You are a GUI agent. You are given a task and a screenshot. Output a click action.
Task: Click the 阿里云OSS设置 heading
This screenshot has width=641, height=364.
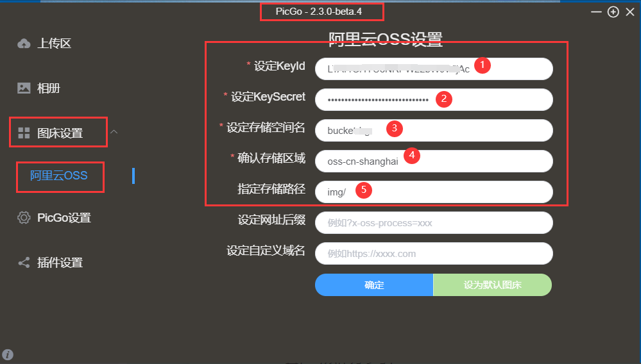386,40
